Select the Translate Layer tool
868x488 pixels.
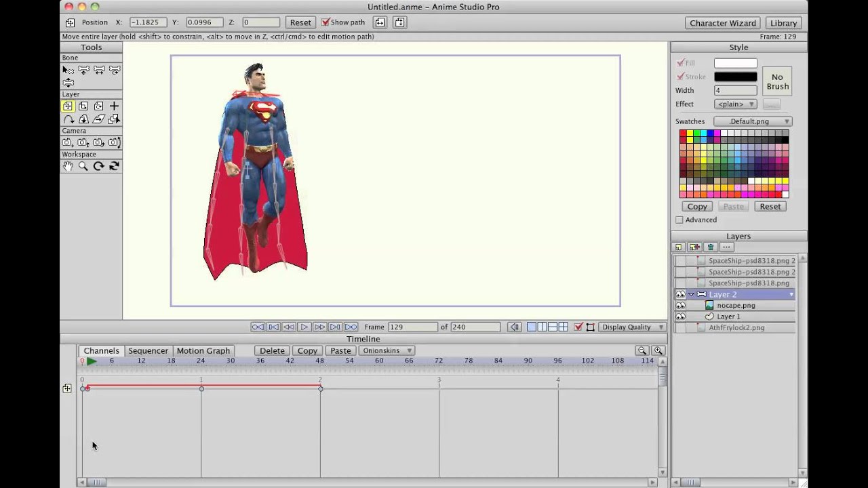click(x=68, y=106)
